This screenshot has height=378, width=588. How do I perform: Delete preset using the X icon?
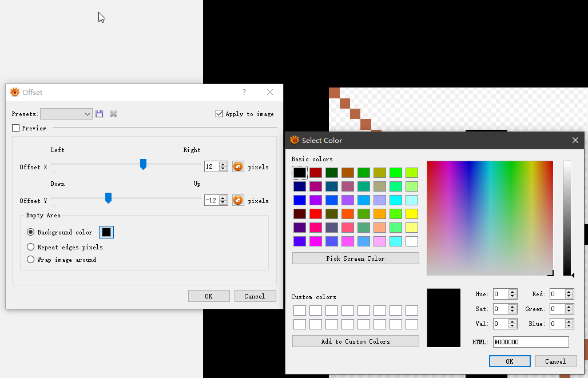coord(113,114)
